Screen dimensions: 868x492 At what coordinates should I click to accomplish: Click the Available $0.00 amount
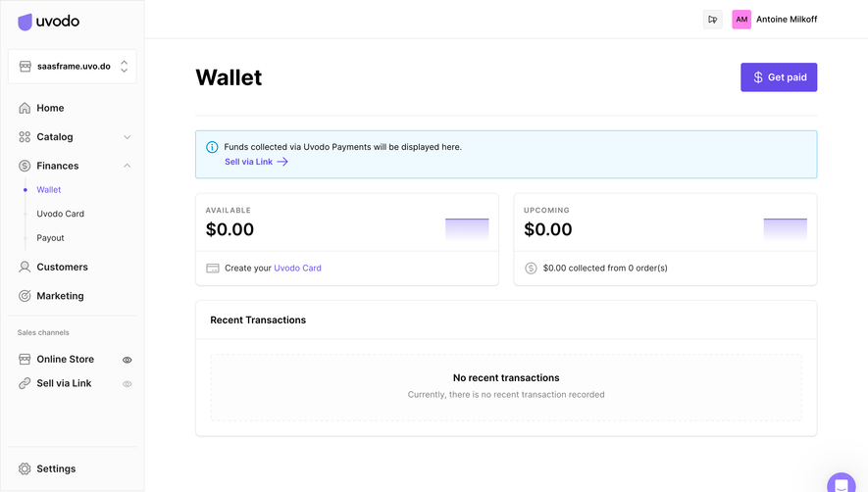click(230, 229)
